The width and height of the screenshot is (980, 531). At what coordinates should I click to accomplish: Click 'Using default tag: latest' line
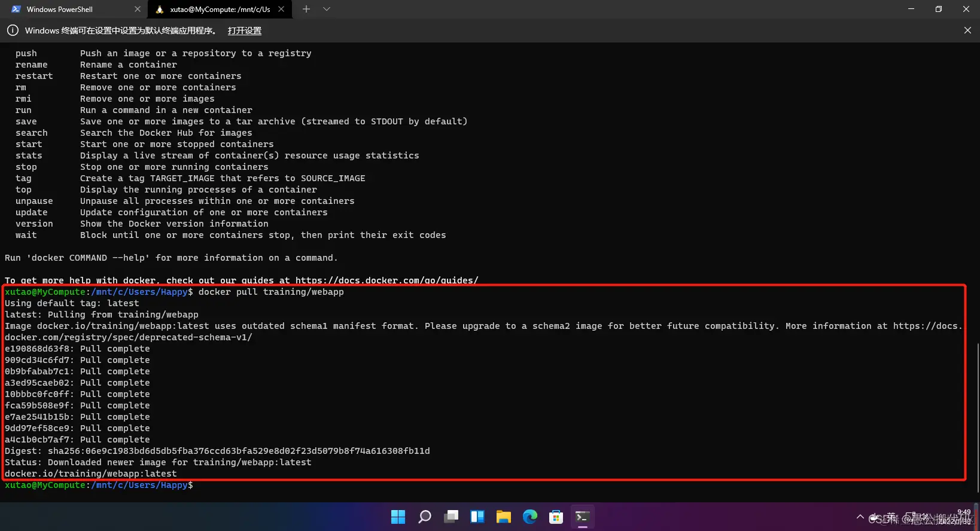(x=72, y=303)
